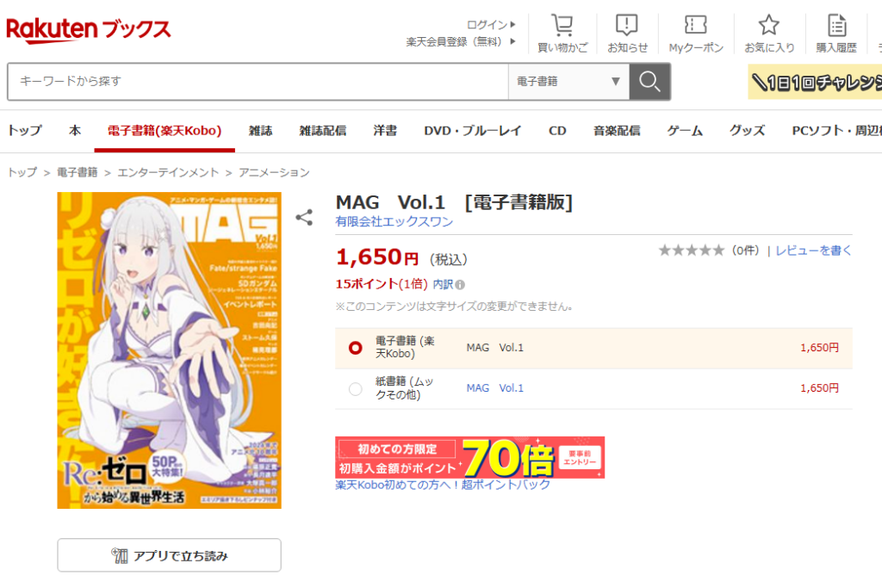Viewport: 882px width, 588px height.
Task: Click the magnifying glass search button
Action: tap(649, 82)
